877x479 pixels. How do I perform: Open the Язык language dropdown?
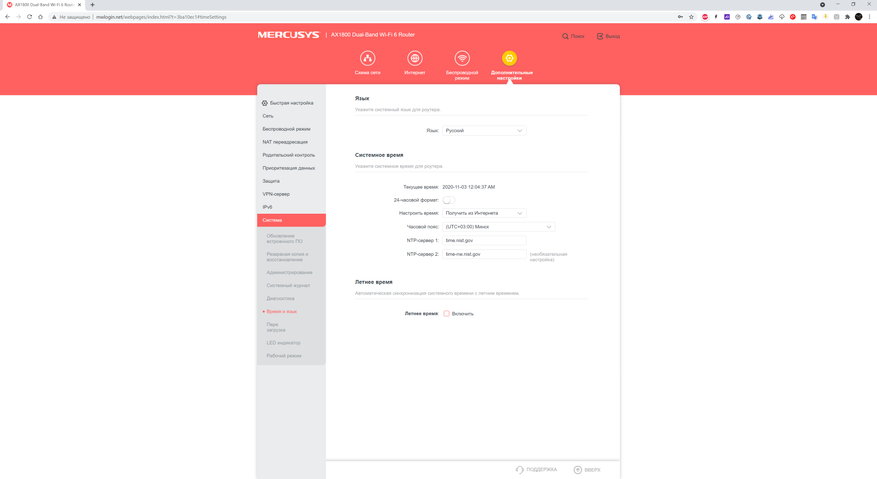point(484,131)
